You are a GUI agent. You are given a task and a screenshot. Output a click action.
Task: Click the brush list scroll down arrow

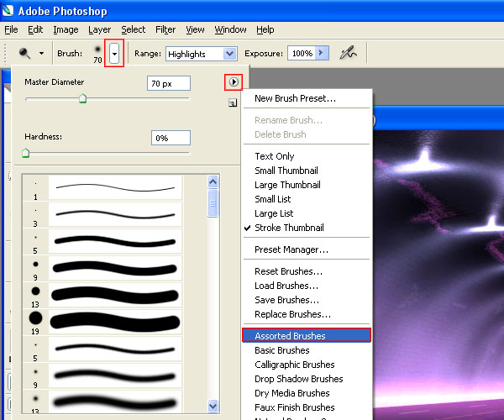[213, 407]
